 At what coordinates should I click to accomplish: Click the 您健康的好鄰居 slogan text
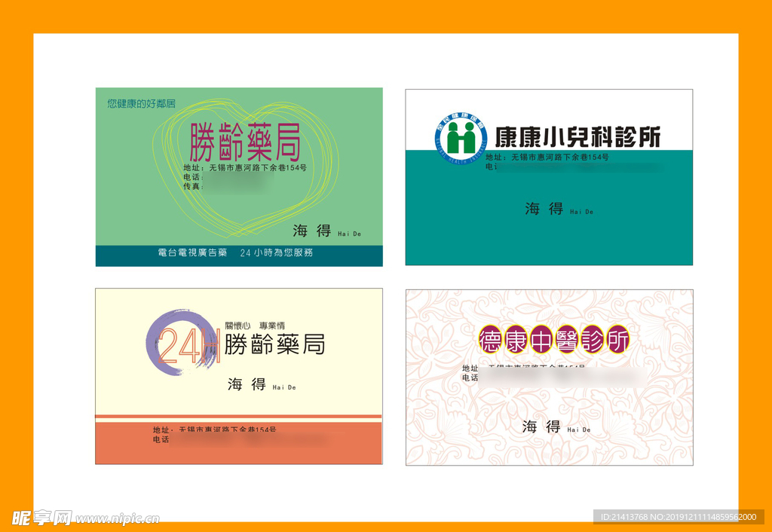click(x=141, y=103)
